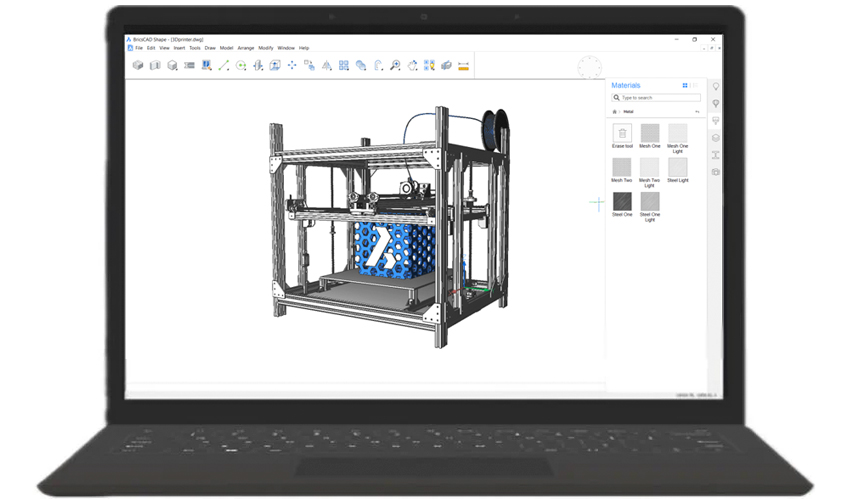Open the layers stack side panel icon
Viewport: 850px width, 500px height.
click(716, 138)
